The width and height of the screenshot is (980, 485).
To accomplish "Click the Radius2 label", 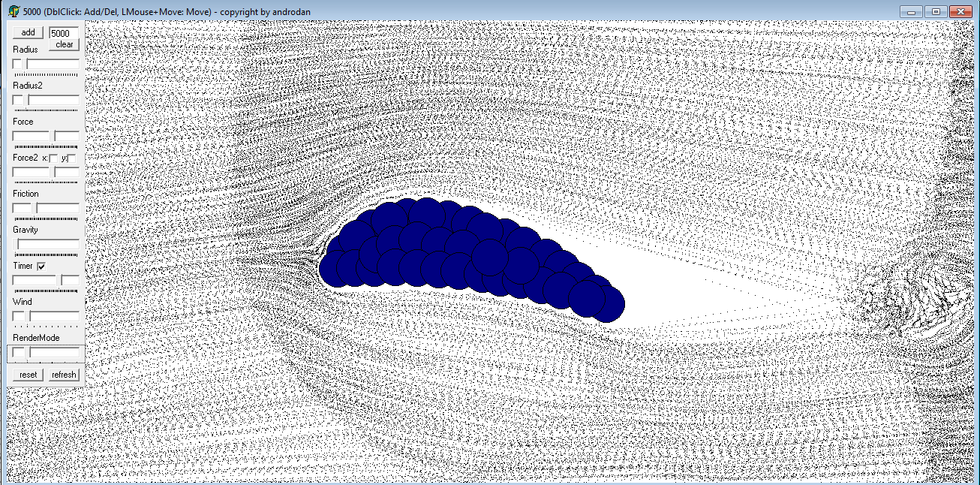I will (x=28, y=86).
